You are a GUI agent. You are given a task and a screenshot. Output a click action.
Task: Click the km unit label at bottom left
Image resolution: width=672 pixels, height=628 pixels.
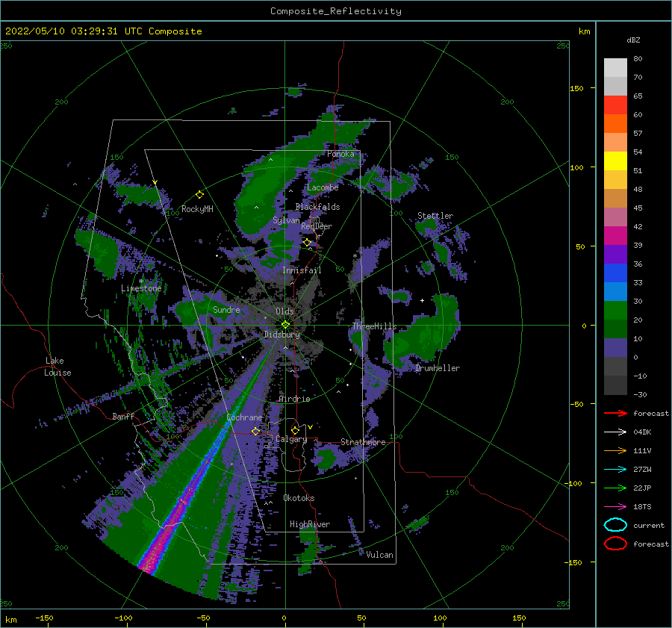click(10, 620)
